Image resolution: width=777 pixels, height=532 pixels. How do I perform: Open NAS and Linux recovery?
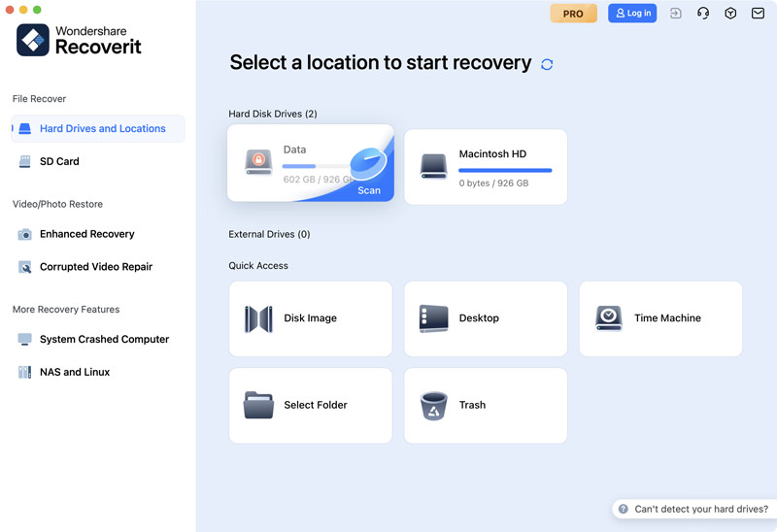[74, 373]
